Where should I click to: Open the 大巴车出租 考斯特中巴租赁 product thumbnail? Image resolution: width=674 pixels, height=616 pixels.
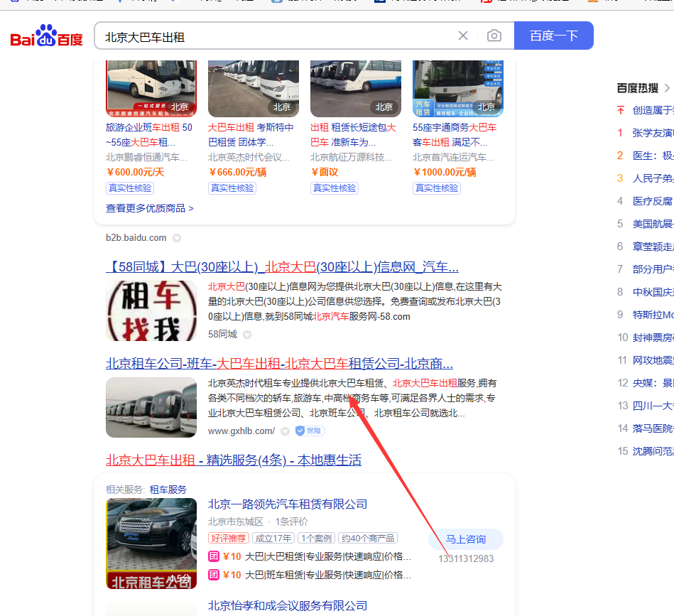tap(254, 89)
